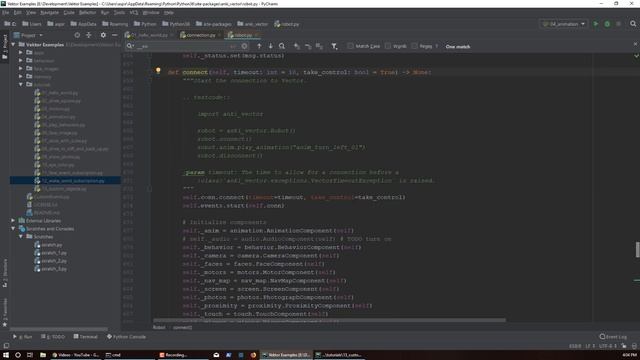Click select all occurrences icon in search bar
Screen dimensions: 640x360
pos(319,47)
